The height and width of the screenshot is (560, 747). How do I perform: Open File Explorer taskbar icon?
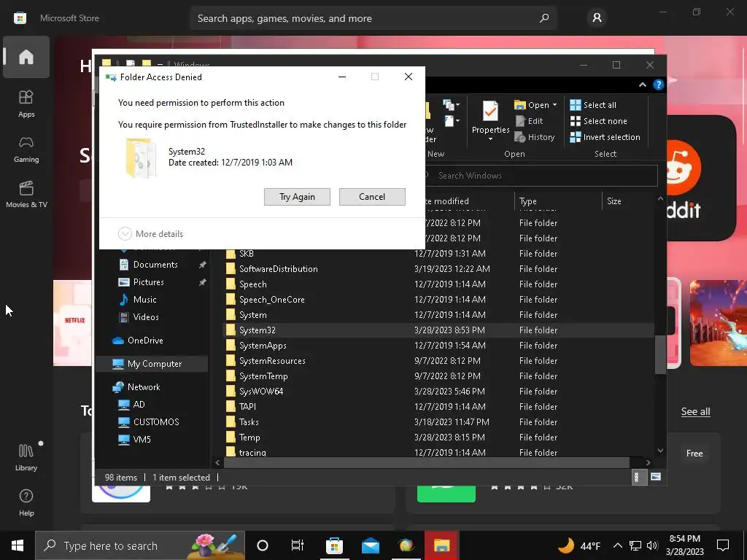tap(441, 545)
